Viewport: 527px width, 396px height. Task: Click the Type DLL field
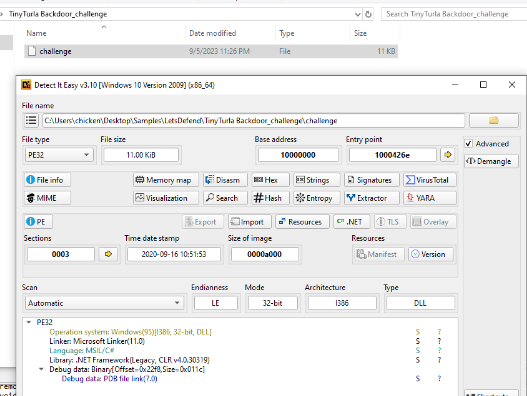pyautogui.click(x=420, y=303)
